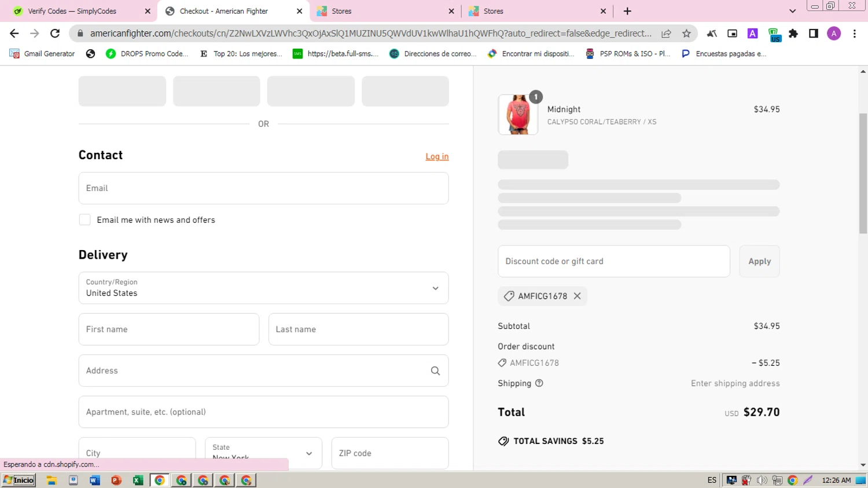Share this page via address bar icon
Viewport: 868px width, 488px height.
pyautogui.click(x=667, y=34)
